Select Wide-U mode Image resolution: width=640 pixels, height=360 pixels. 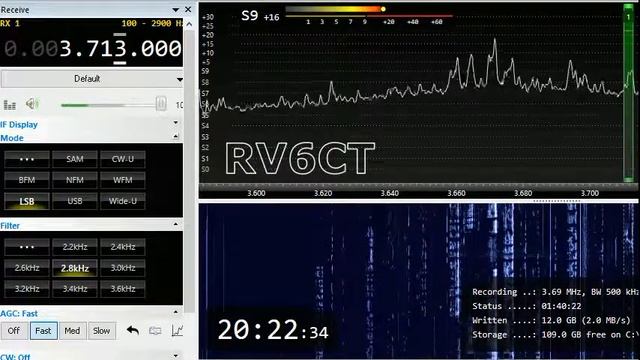tap(122, 201)
